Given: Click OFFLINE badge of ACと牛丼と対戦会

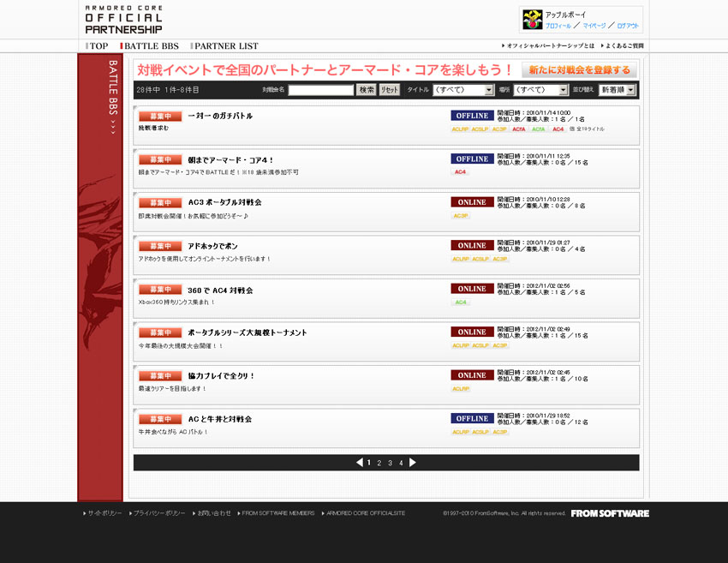Looking at the screenshot, I should pos(472,417).
